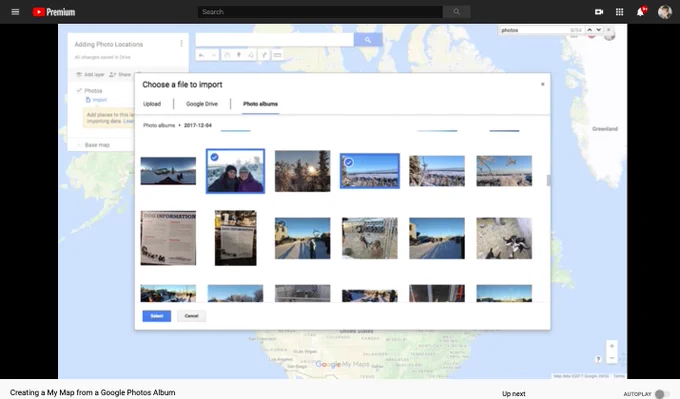680x399 pixels.
Task: Click the blue Select button
Action: tap(157, 316)
